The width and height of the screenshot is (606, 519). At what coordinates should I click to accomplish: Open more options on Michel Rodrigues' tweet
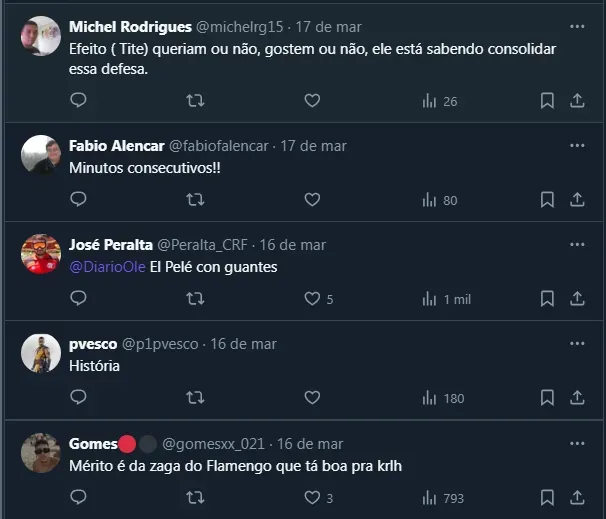point(577,27)
